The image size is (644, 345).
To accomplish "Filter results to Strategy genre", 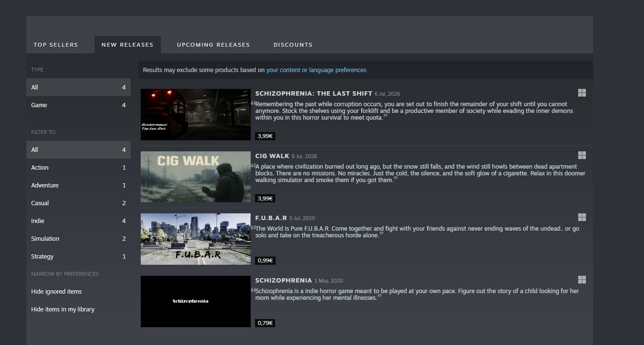I will 78,257.
